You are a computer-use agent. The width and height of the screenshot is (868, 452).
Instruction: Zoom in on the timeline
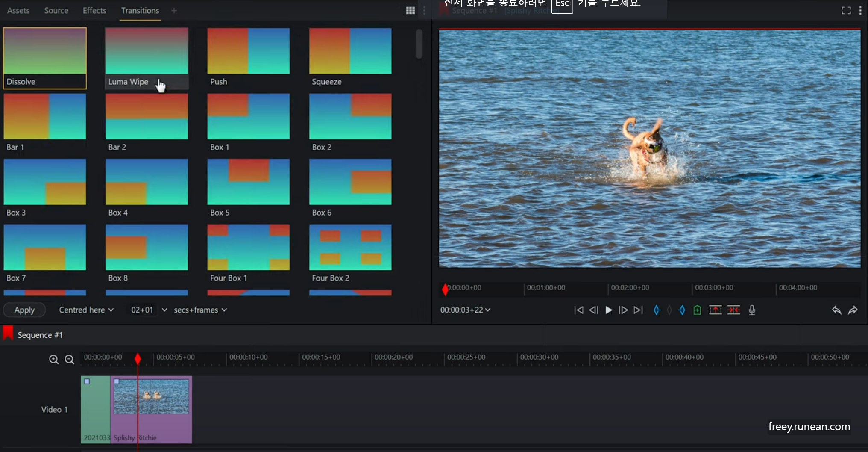[54, 360]
